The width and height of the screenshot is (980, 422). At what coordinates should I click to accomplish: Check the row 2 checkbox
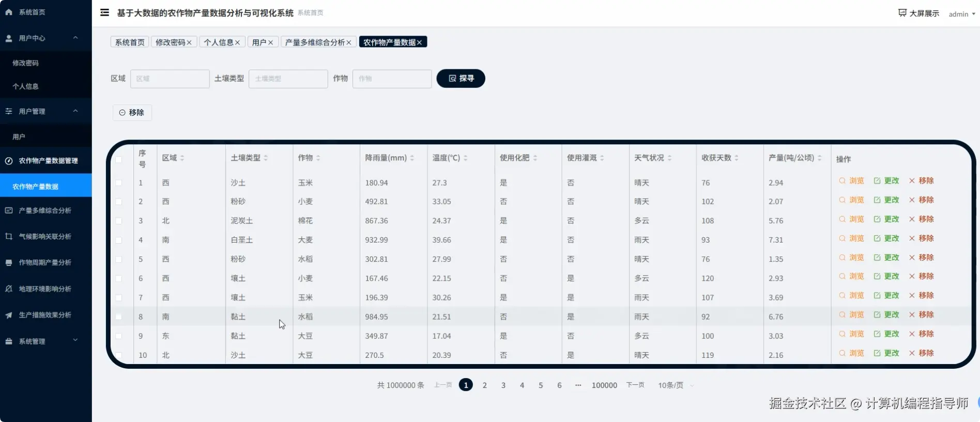(118, 202)
